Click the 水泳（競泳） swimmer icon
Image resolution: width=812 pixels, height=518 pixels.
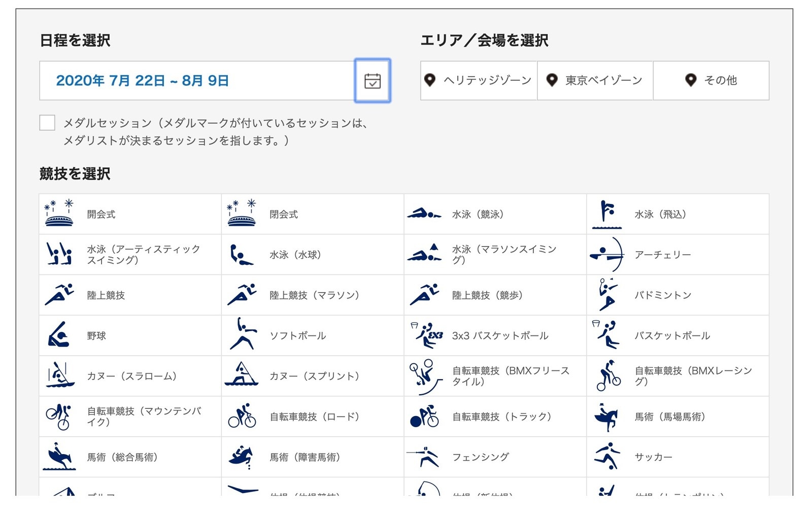pyautogui.click(x=424, y=213)
